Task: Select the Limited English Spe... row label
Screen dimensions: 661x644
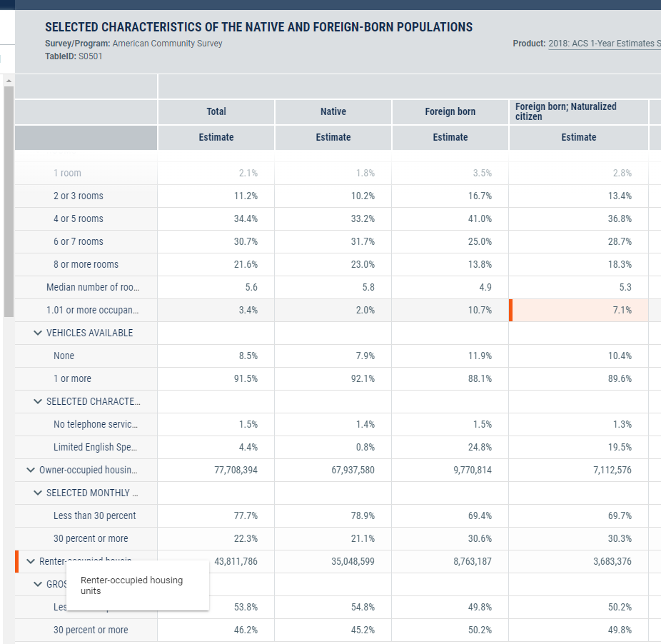Action: click(x=95, y=447)
